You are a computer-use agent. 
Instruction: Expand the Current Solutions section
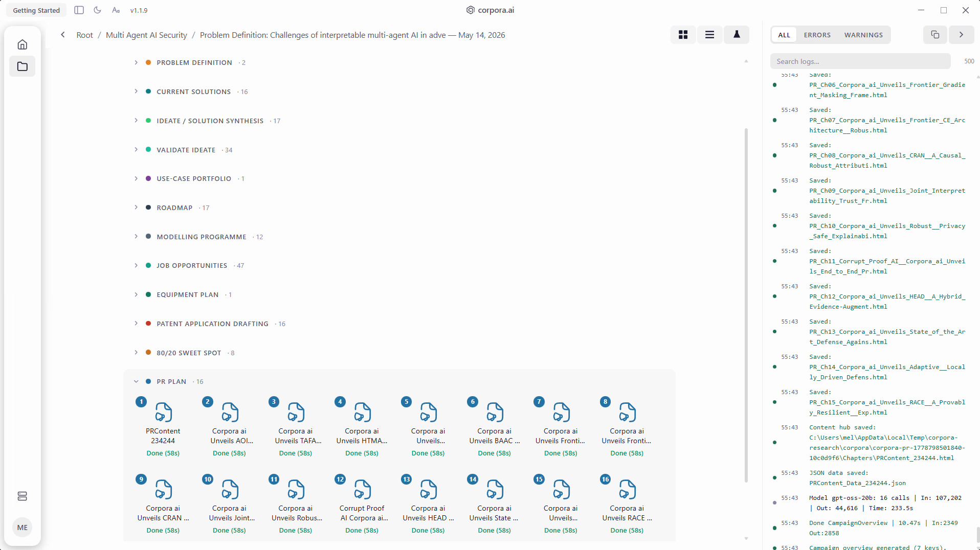pos(136,91)
